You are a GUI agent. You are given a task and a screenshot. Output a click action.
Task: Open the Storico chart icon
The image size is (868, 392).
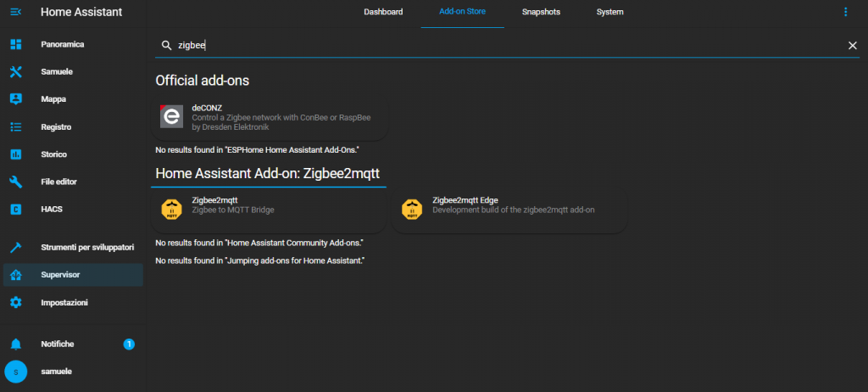click(x=15, y=154)
